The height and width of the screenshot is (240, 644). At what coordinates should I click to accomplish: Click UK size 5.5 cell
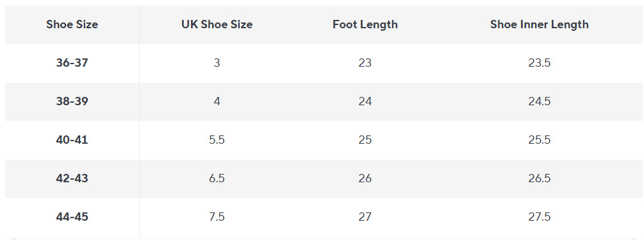pyautogui.click(x=217, y=140)
